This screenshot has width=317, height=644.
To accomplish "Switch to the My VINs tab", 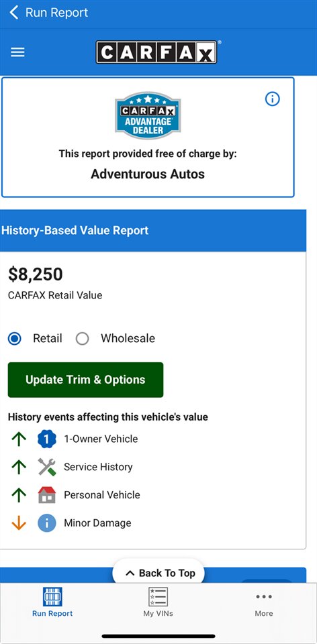I will (158, 603).
